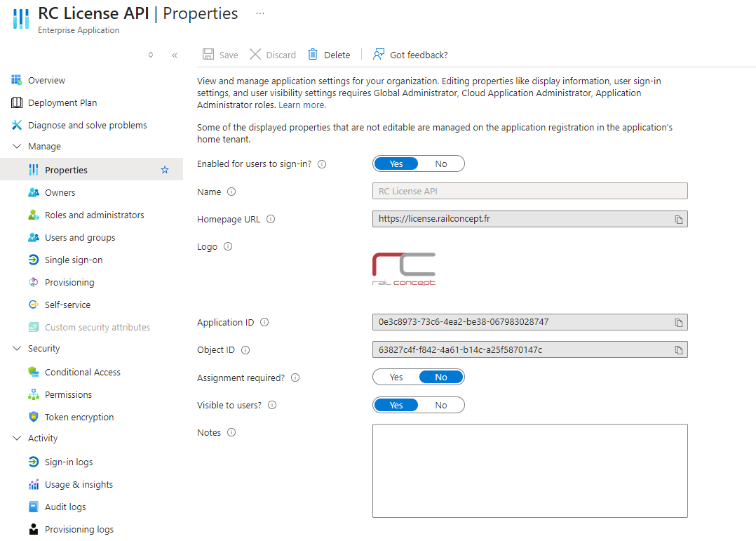Click the Delete trash icon in toolbar
756x541 pixels.
[x=313, y=55]
